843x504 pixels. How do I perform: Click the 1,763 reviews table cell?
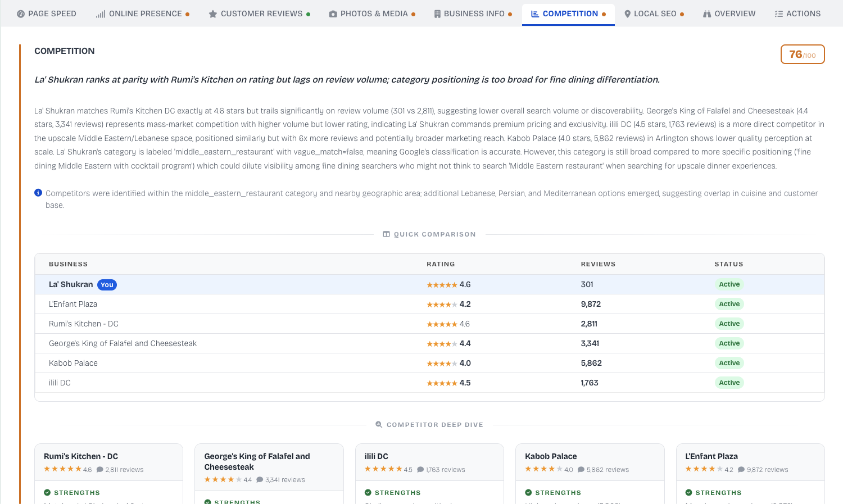point(589,383)
